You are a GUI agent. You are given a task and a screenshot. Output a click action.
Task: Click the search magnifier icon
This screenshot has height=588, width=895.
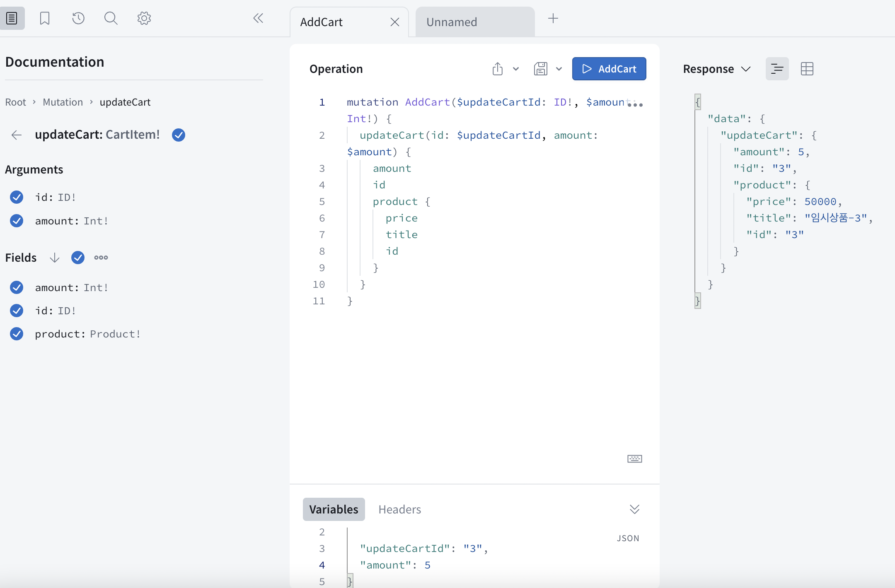111,18
